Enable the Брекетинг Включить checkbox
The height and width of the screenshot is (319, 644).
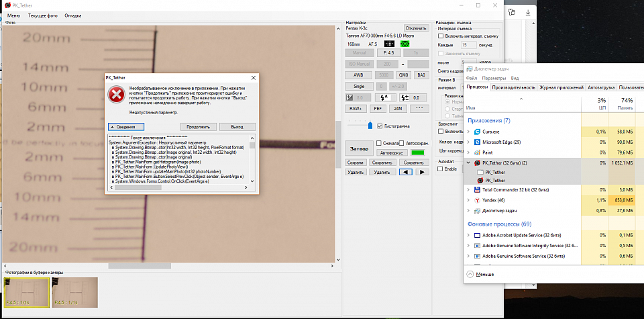point(441,131)
